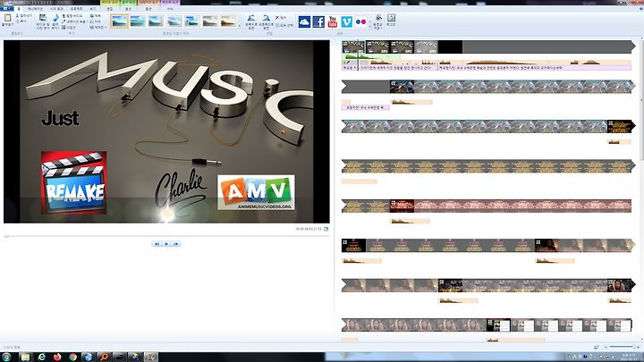Share movie to Vimeo icon

click(x=347, y=21)
